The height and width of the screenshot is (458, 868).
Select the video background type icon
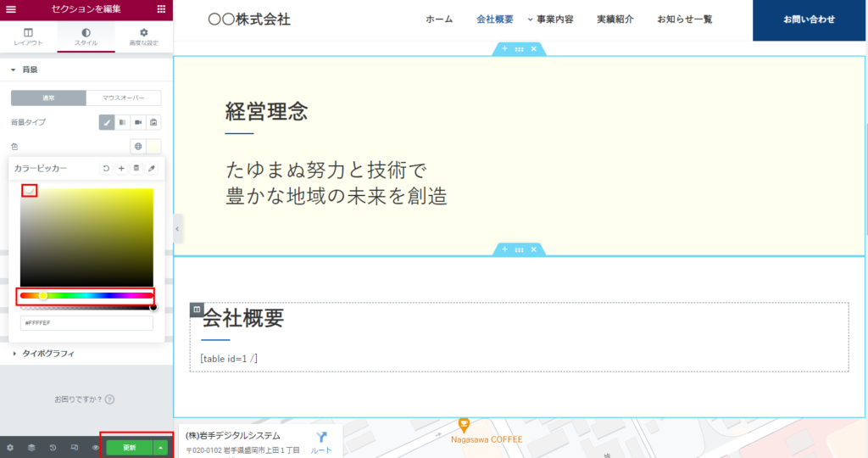tap(138, 122)
